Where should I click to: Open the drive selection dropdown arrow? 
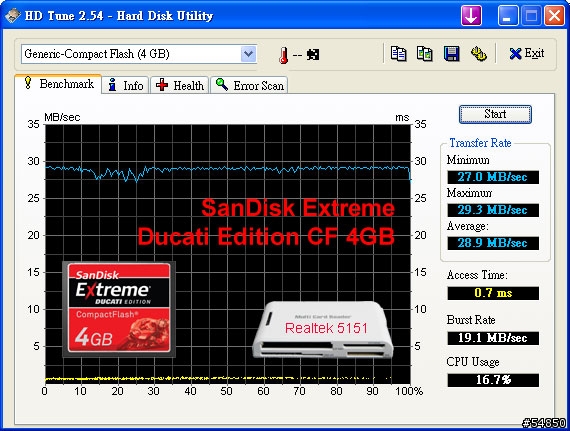(248, 54)
